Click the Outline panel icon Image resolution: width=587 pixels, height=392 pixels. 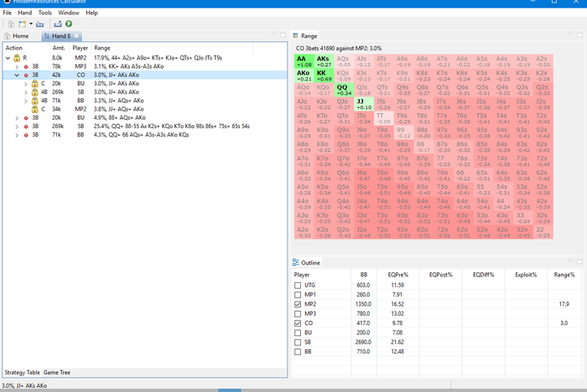(296, 262)
